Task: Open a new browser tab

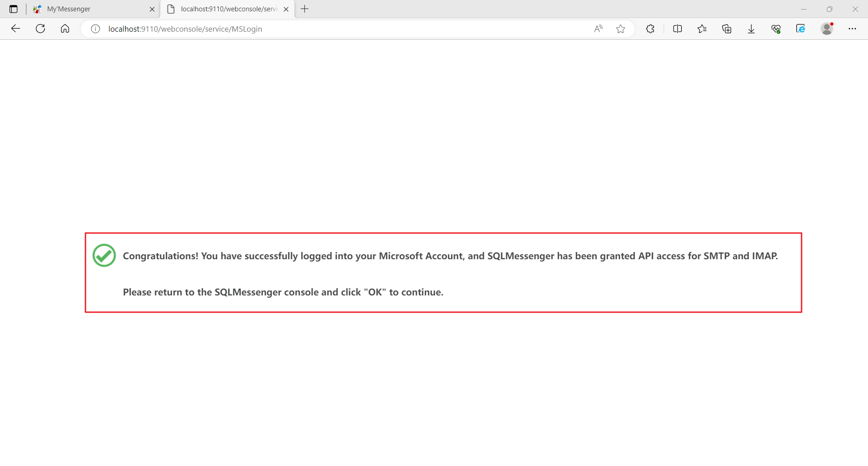Action: pyautogui.click(x=305, y=9)
